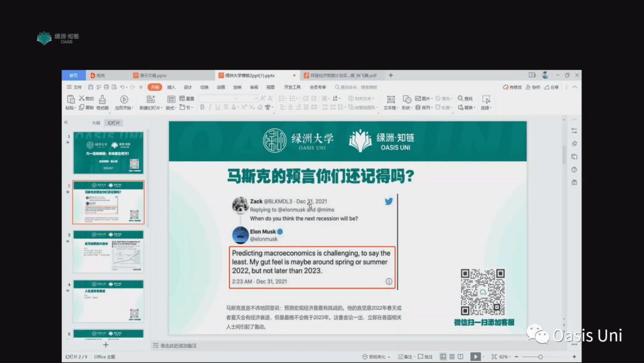Screen dimensions: 644x363
Task: Open a new document tab with plus
Action: click(391, 75)
